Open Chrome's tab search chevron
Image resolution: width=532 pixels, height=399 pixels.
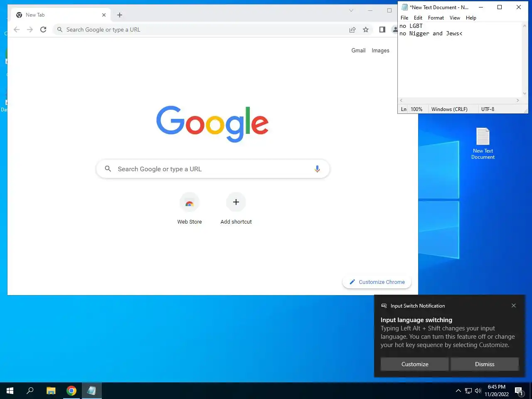tap(351, 10)
